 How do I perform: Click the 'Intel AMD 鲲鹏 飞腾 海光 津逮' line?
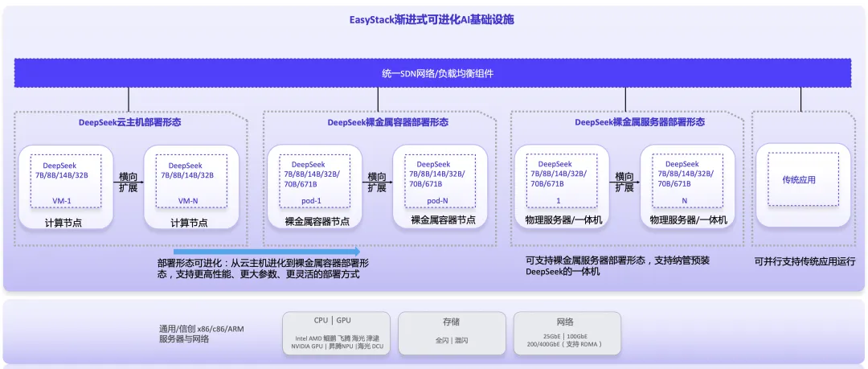click(x=337, y=338)
